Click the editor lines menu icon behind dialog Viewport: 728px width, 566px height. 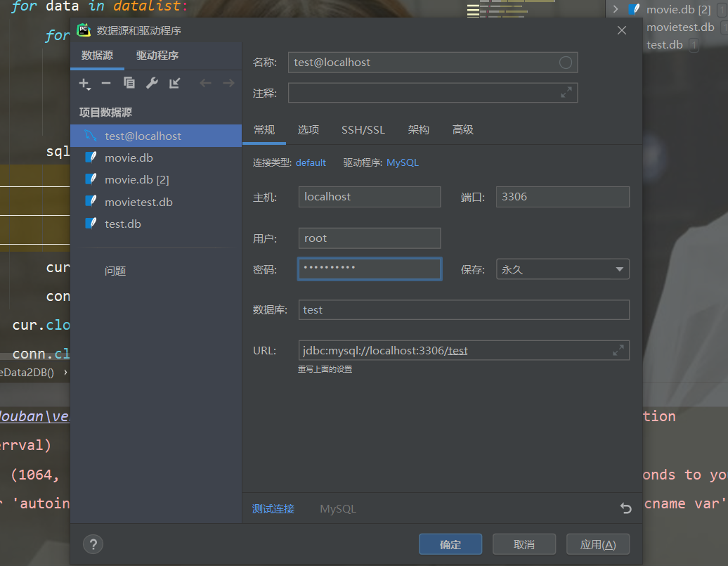click(473, 11)
